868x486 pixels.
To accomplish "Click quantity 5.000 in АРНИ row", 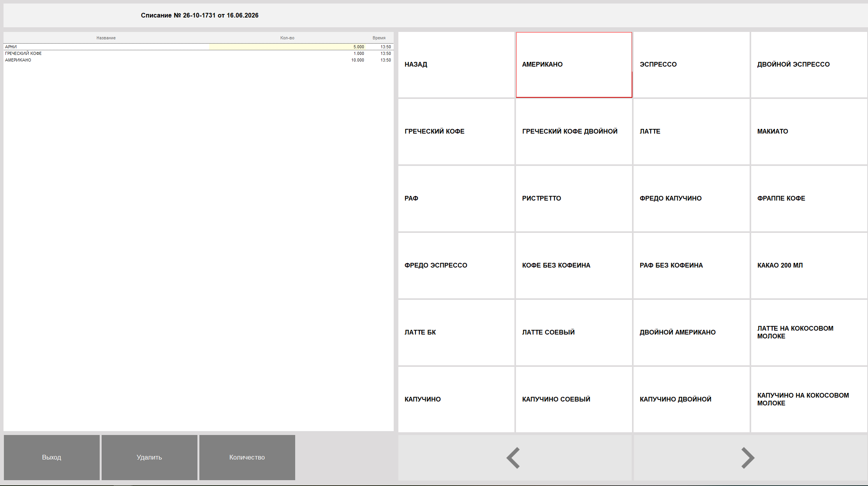I will click(x=359, y=47).
